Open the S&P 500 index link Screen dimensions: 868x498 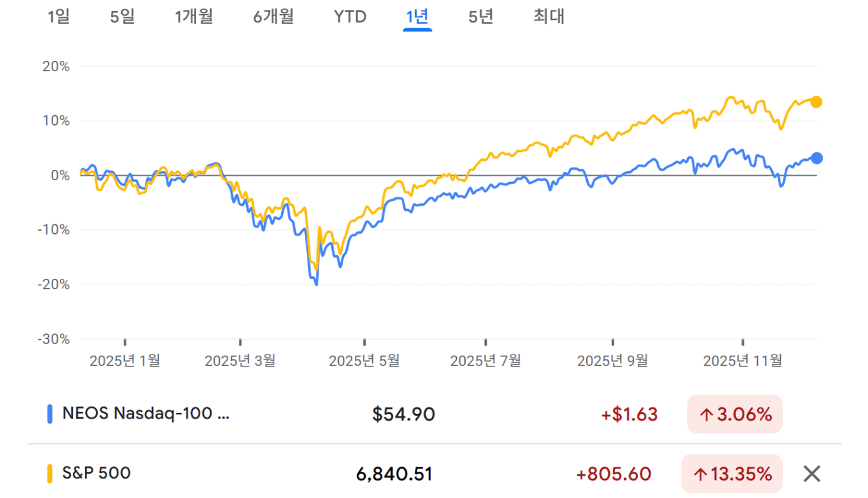tap(96, 474)
